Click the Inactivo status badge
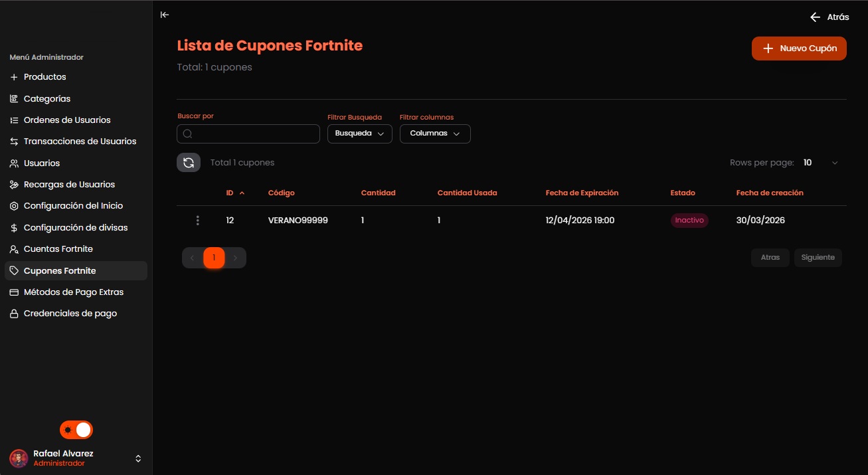Image resolution: width=868 pixels, height=475 pixels. point(689,221)
